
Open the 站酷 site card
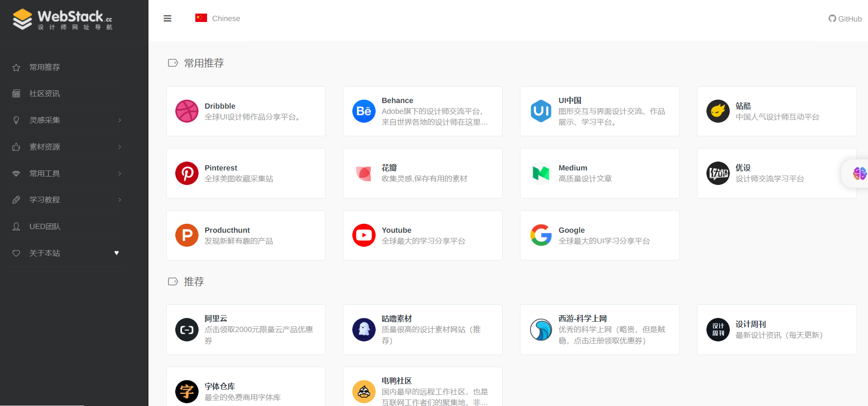click(x=776, y=111)
